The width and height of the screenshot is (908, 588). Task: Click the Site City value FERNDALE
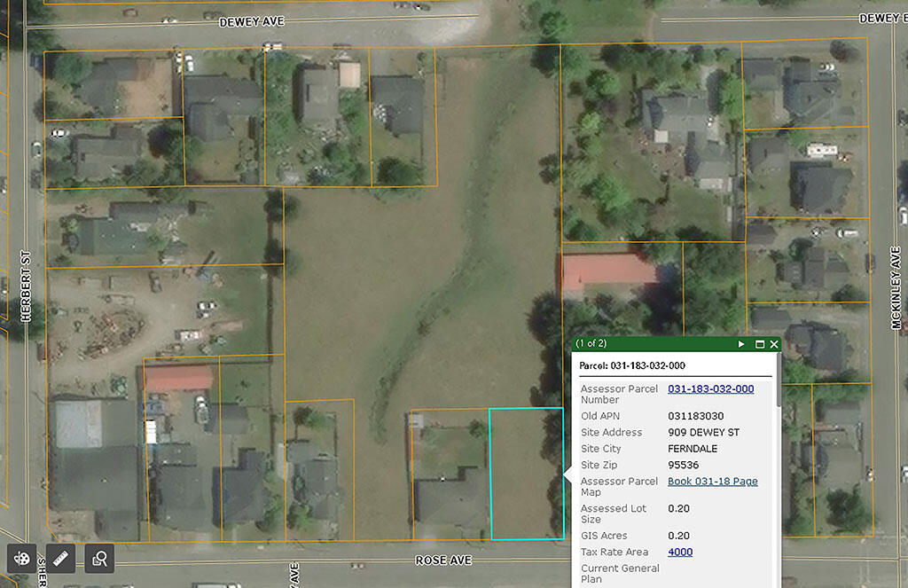pos(692,449)
